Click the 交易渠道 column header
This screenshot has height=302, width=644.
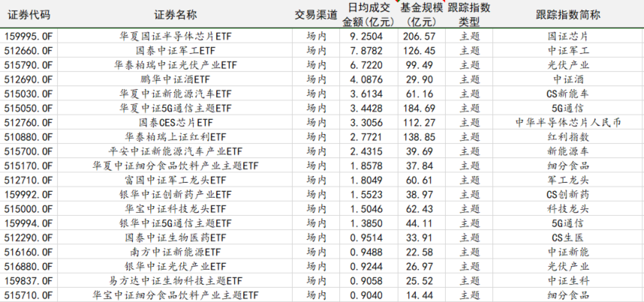[x=316, y=15]
